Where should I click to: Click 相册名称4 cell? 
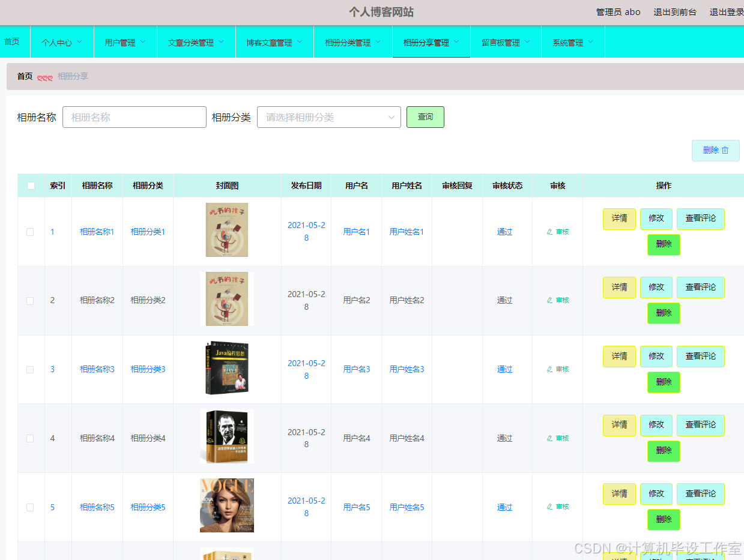(97, 438)
